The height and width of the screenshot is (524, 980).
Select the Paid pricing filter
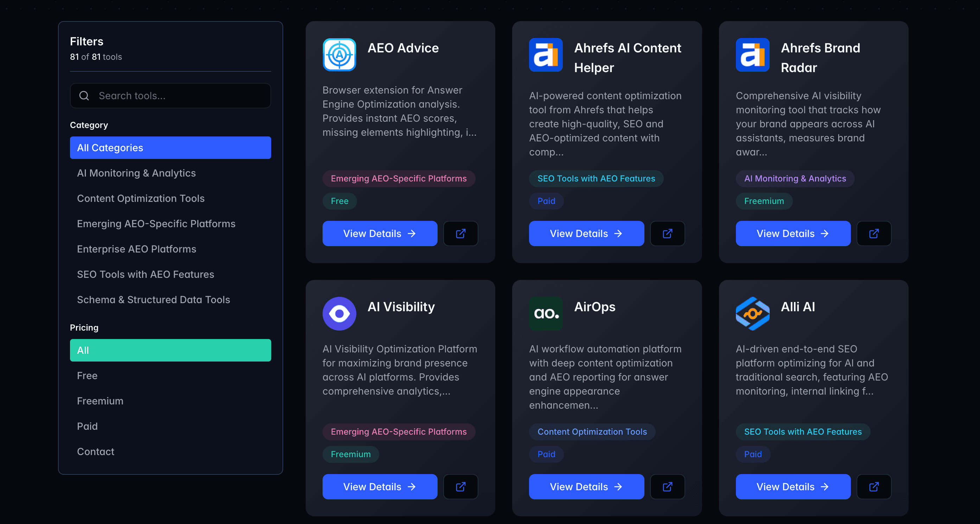(x=87, y=426)
